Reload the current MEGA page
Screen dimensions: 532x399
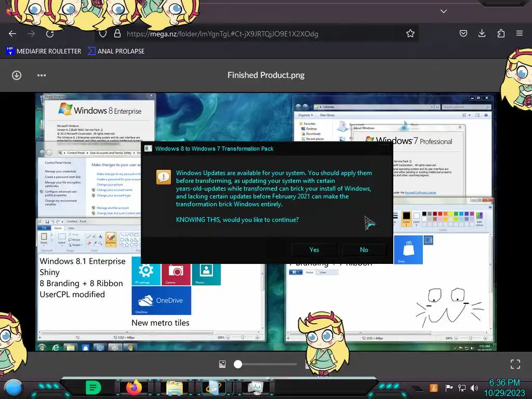50,34
